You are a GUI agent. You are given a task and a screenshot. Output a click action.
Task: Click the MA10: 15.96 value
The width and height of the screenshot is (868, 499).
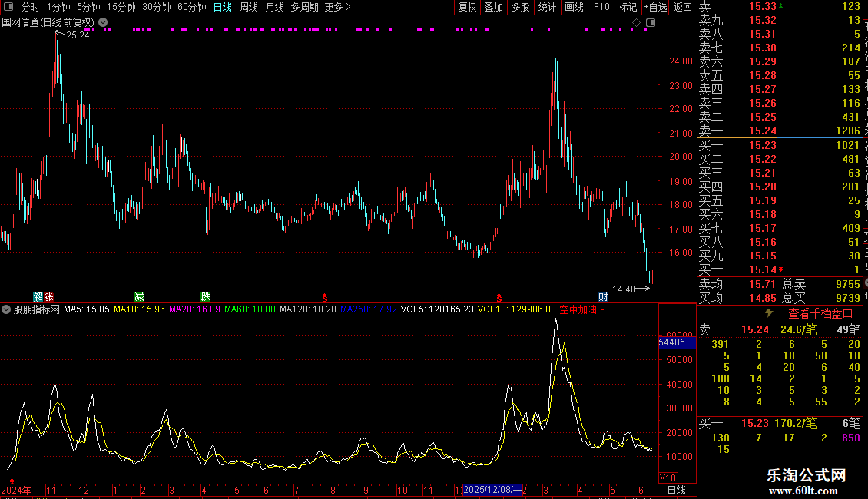pyautogui.click(x=140, y=310)
